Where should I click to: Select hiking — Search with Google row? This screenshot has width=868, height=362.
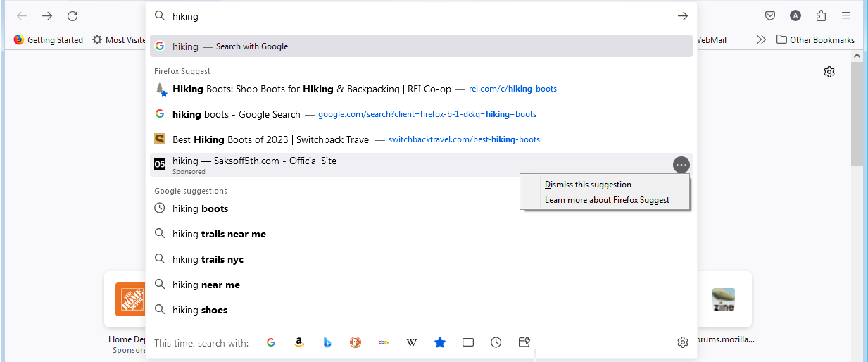[x=421, y=46]
